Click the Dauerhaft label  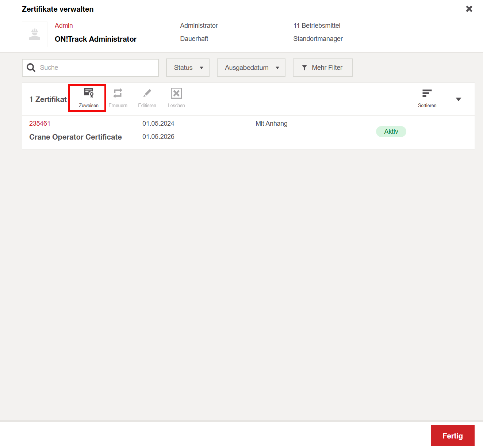coord(194,39)
